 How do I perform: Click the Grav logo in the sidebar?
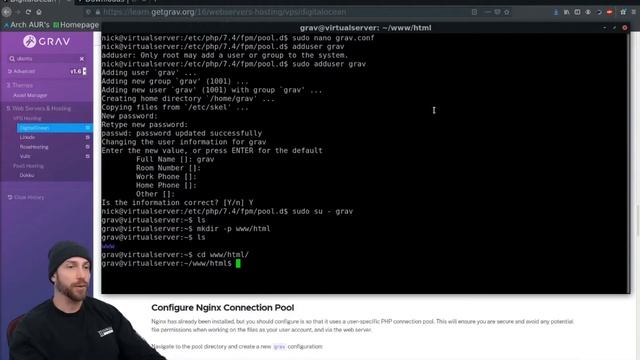pos(47,41)
